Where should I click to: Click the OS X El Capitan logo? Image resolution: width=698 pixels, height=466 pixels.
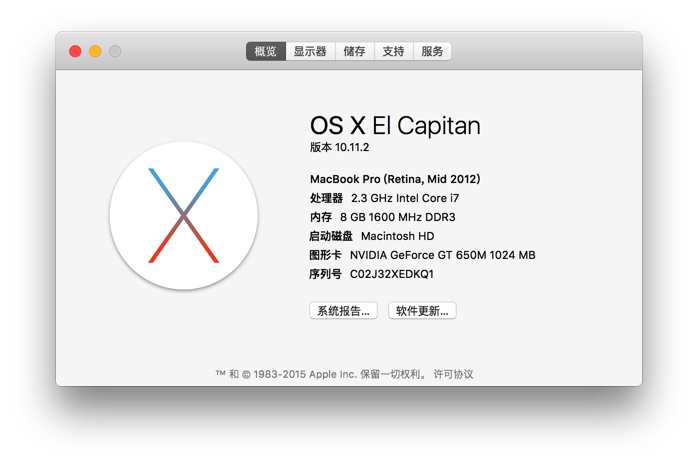(183, 215)
